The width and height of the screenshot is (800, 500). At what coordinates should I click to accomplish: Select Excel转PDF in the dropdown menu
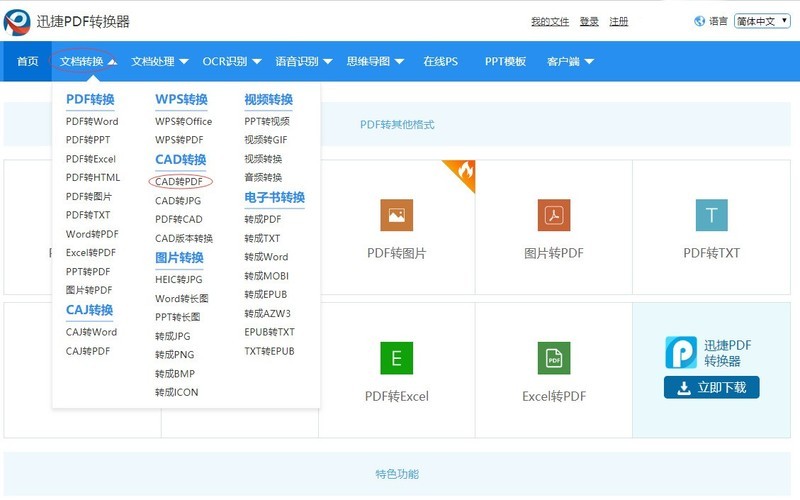[x=91, y=253]
